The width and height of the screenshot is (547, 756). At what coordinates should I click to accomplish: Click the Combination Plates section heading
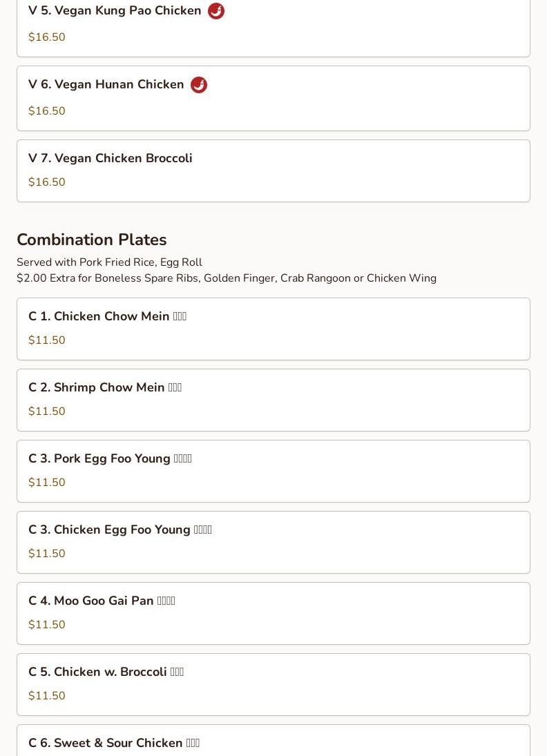(x=92, y=240)
